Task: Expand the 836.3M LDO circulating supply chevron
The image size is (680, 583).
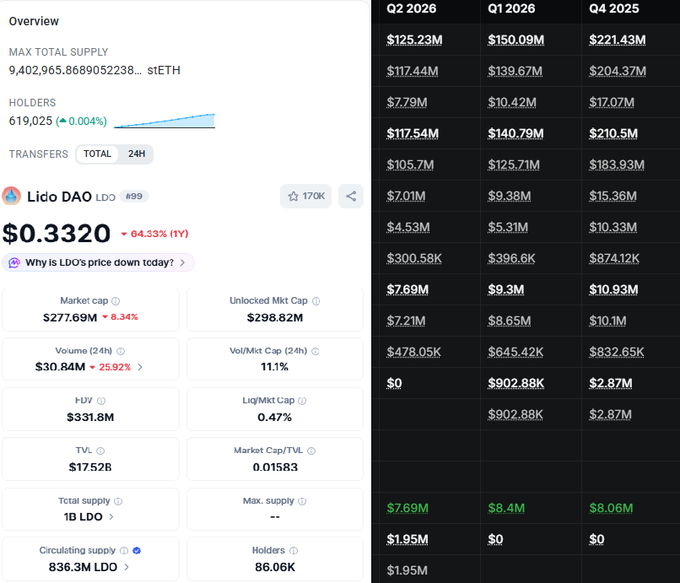Action: 126,567
